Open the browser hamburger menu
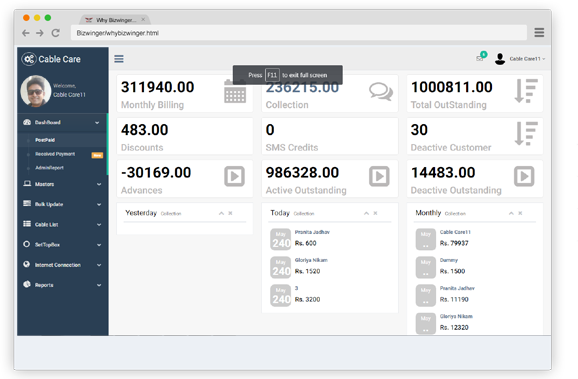578x379 pixels. [x=539, y=32]
